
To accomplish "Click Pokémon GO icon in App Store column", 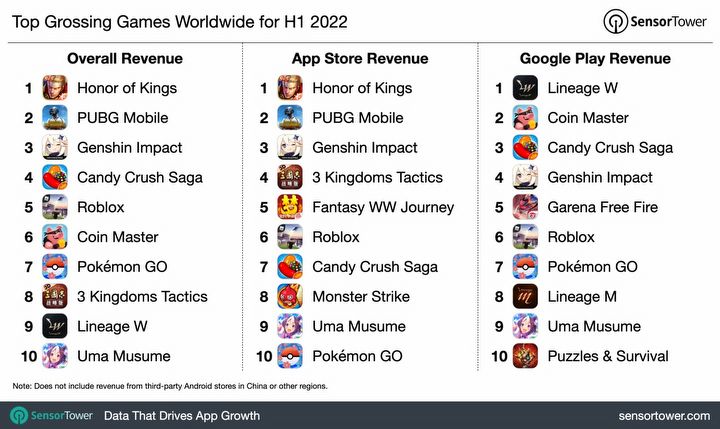I will [291, 356].
